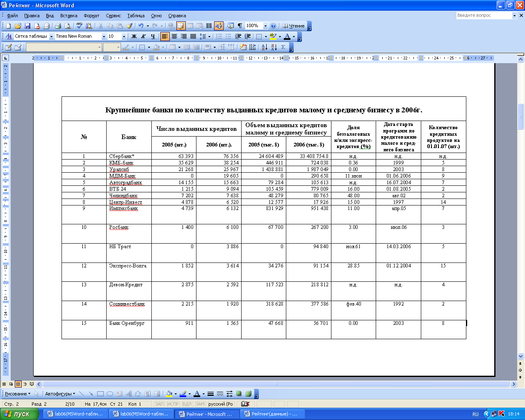The height and width of the screenshot is (420, 525).
Task: Open the Автофигуры dropdown
Action: [x=60, y=394]
